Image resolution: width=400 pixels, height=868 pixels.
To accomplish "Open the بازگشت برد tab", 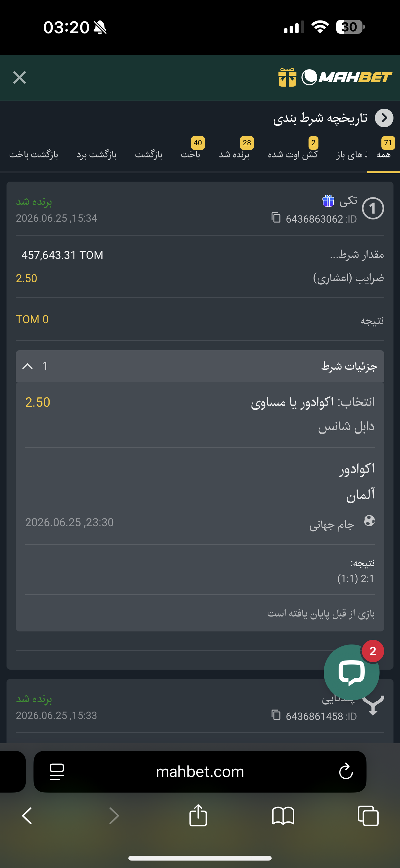I will (x=97, y=154).
